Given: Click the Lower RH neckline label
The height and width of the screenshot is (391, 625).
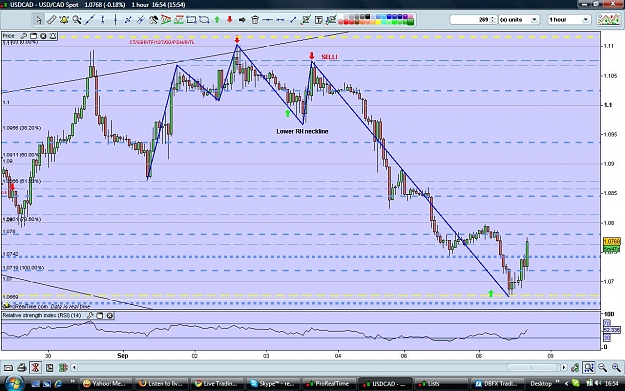Looking at the screenshot, I should coord(302,131).
